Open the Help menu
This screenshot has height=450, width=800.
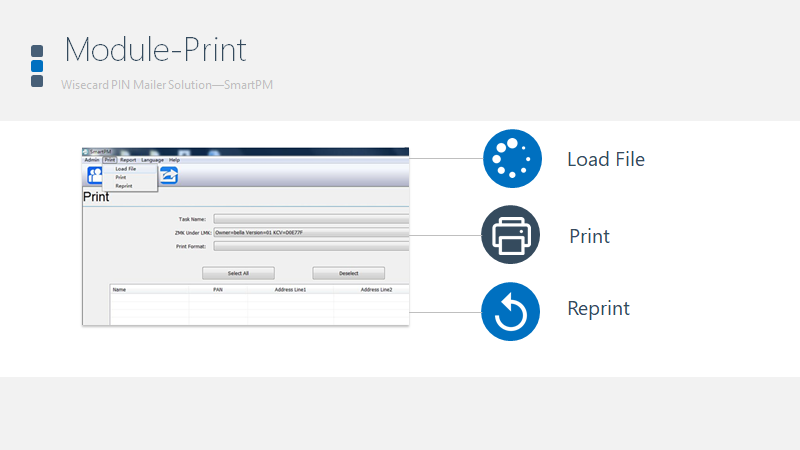[174, 160]
